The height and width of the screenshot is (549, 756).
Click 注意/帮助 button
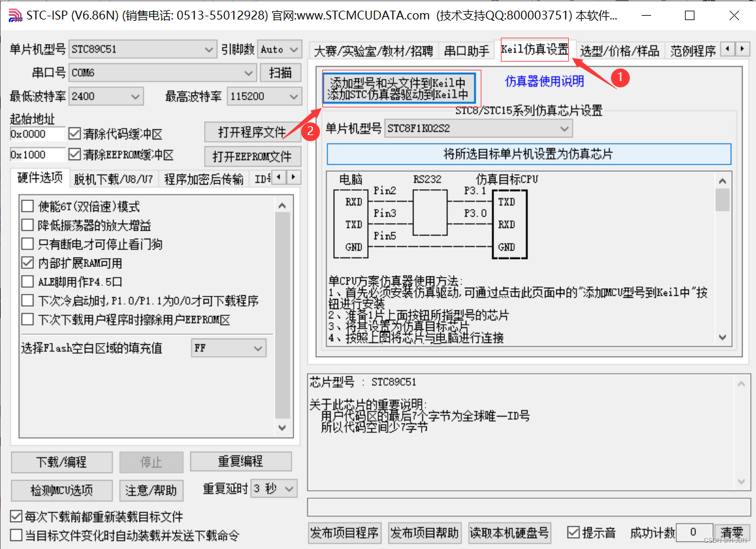151,491
